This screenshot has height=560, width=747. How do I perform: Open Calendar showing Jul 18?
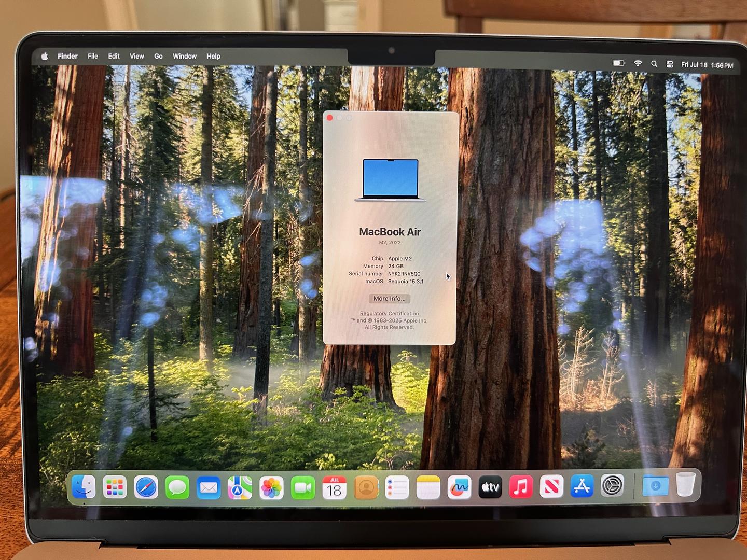coord(335,488)
